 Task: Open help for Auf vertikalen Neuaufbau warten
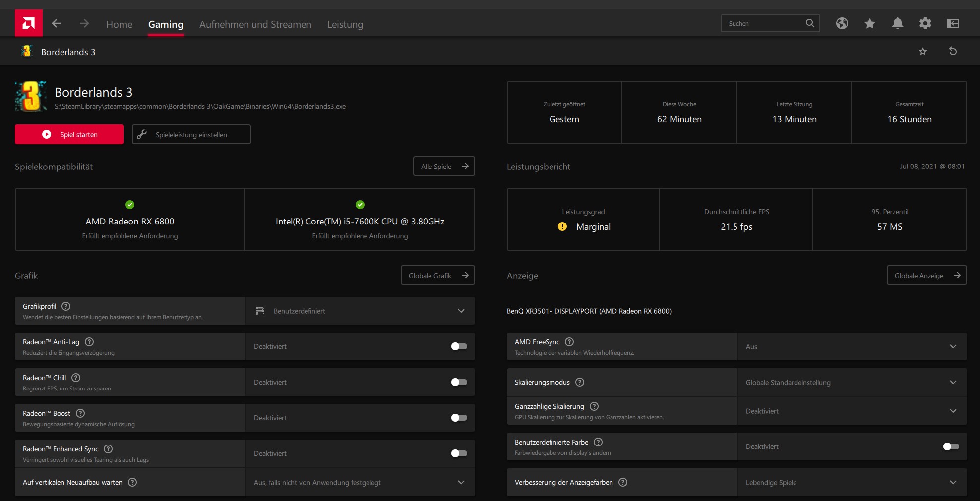[x=132, y=482]
